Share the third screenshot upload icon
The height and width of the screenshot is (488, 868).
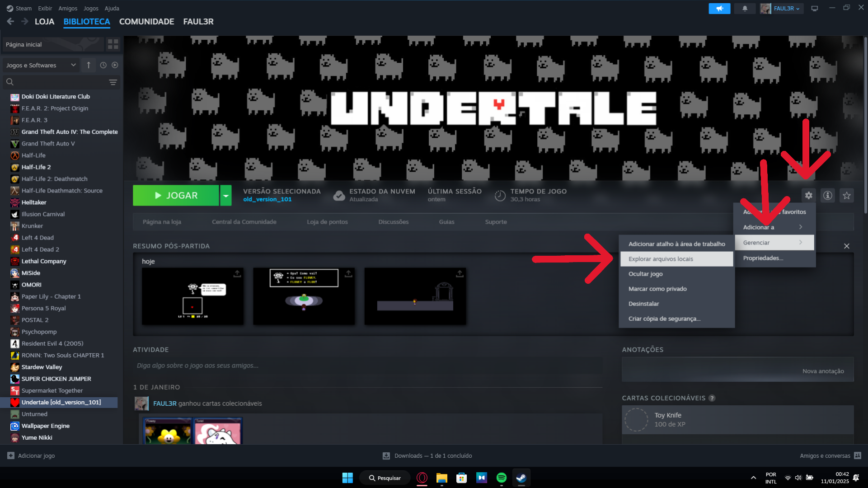coord(460,274)
